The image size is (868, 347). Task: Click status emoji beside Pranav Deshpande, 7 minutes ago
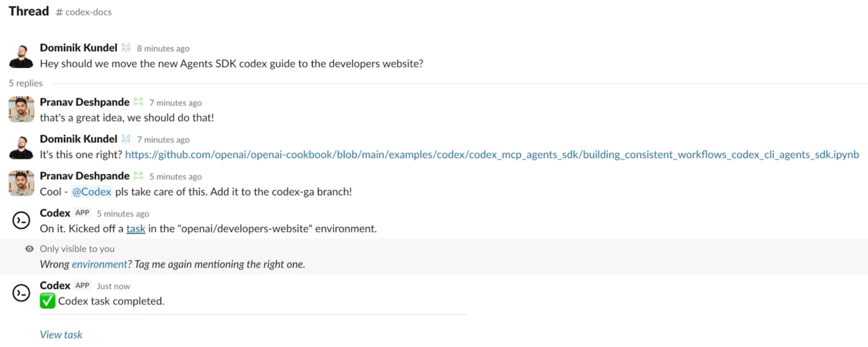pos(138,102)
